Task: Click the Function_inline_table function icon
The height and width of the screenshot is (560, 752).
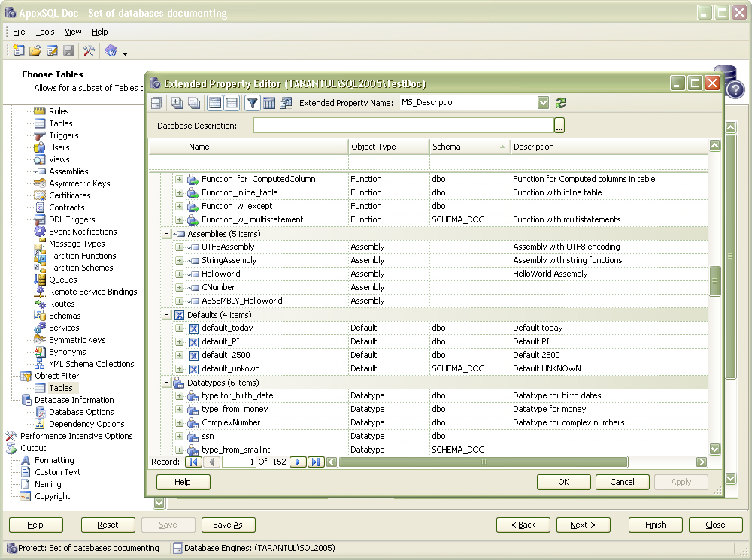Action: 193,192
